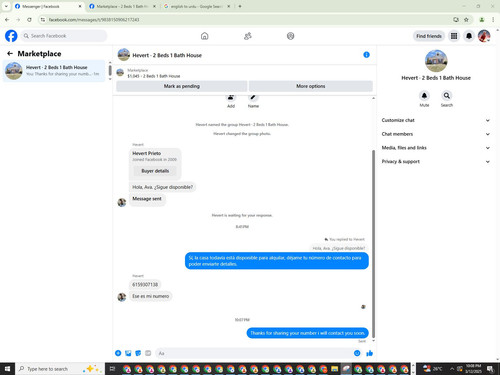Open the emoji picker in the message box
The image size is (500, 375).
click(x=357, y=353)
